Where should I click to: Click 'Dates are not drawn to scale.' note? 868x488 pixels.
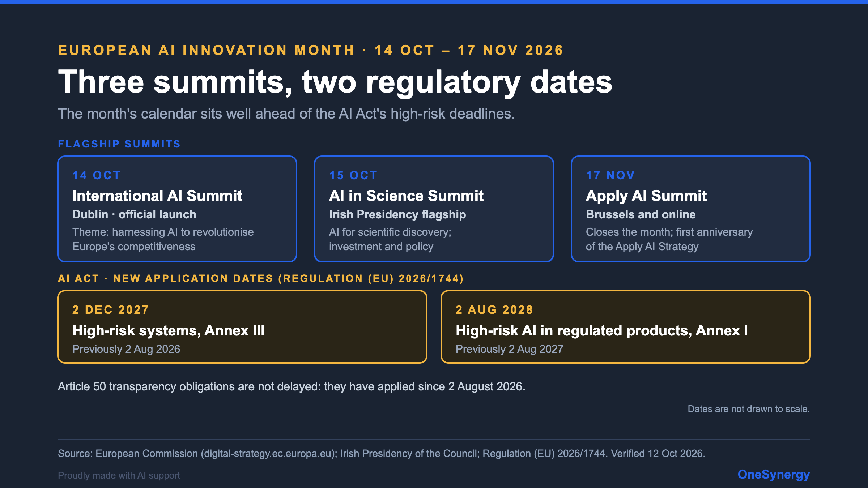tap(749, 409)
